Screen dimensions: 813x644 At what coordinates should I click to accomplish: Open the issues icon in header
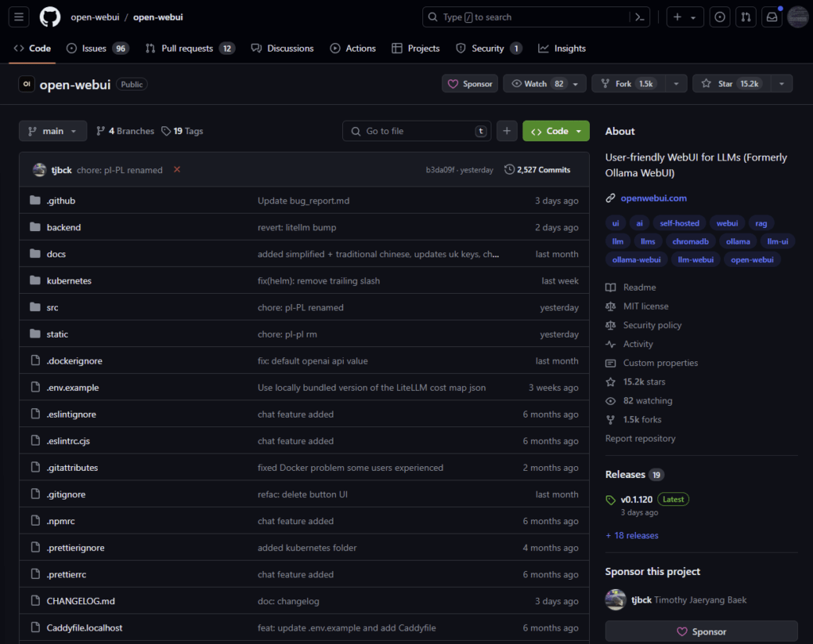(720, 17)
